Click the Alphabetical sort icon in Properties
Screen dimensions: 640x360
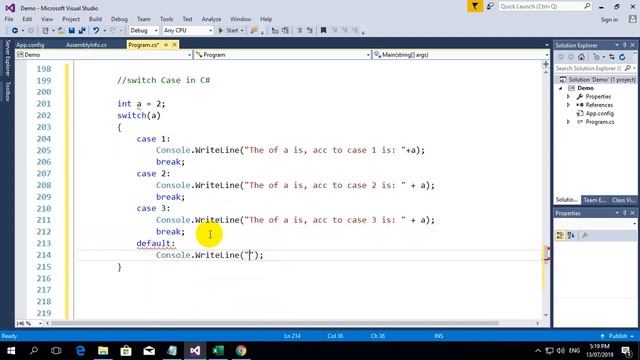click(571, 236)
